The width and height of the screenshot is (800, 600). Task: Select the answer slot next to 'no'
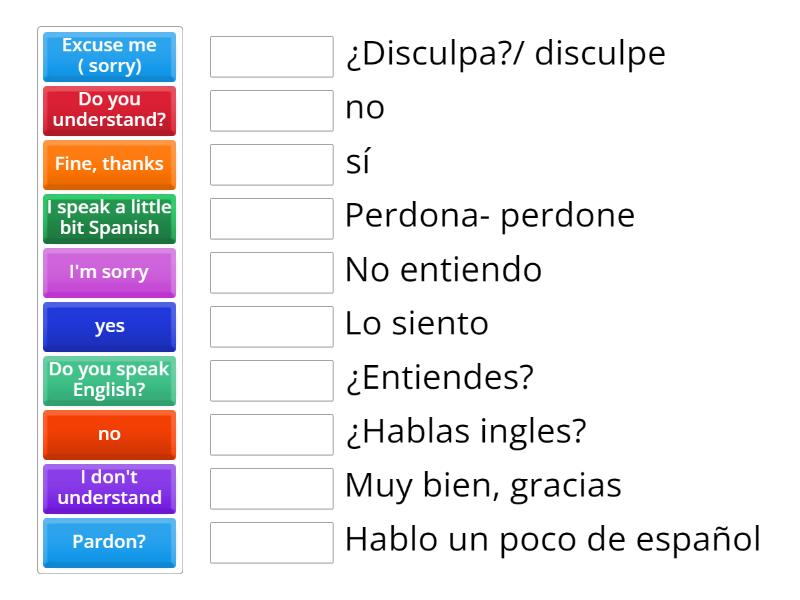(x=271, y=111)
